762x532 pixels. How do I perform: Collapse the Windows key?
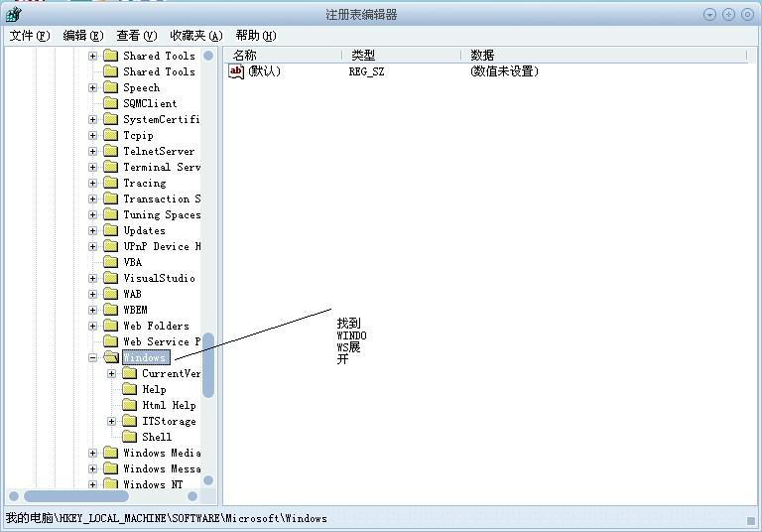tap(92, 358)
